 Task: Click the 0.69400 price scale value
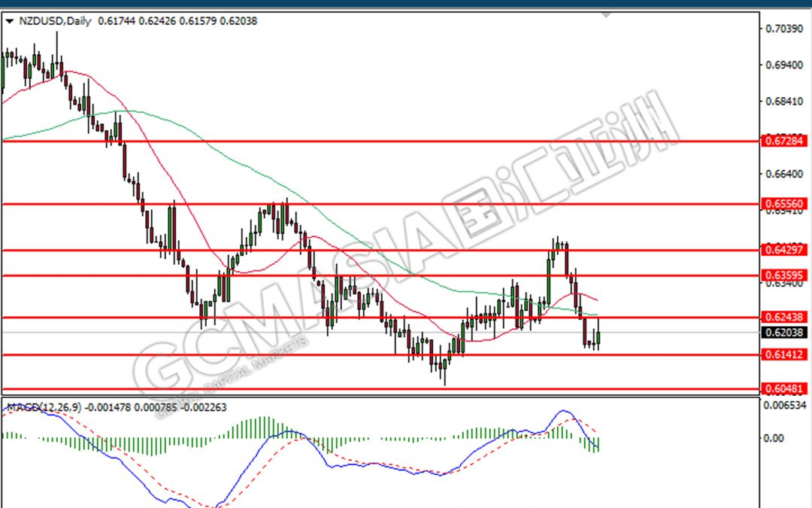(784, 65)
